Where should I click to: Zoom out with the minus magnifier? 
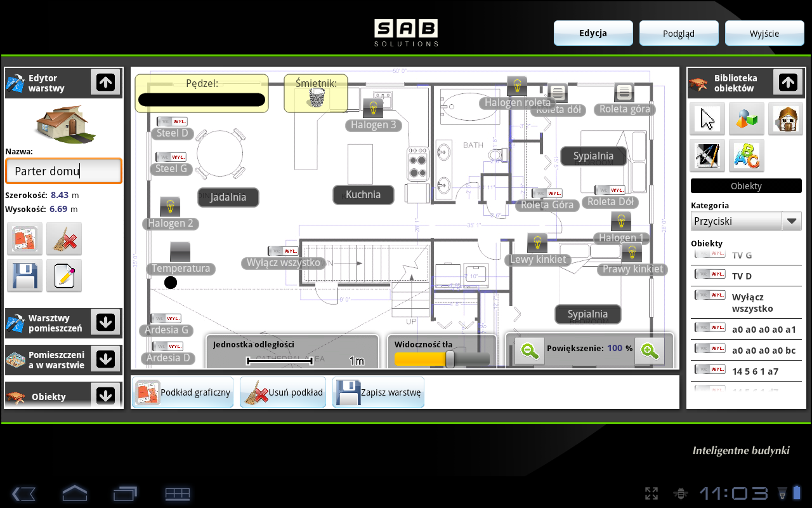530,351
